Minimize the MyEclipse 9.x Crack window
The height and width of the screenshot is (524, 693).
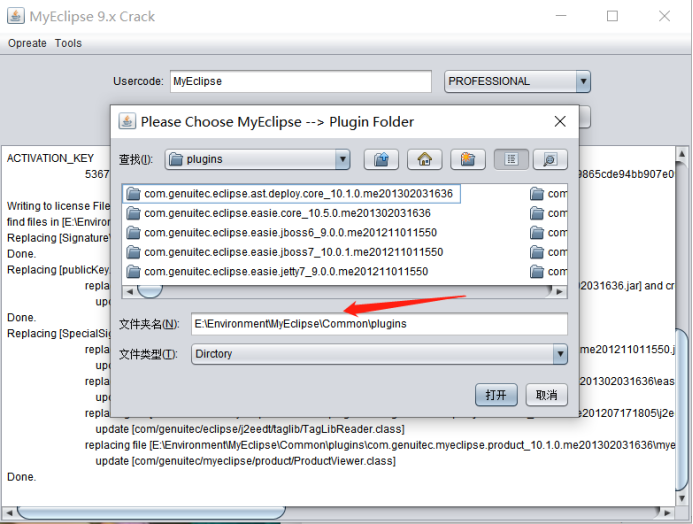point(561,16)
